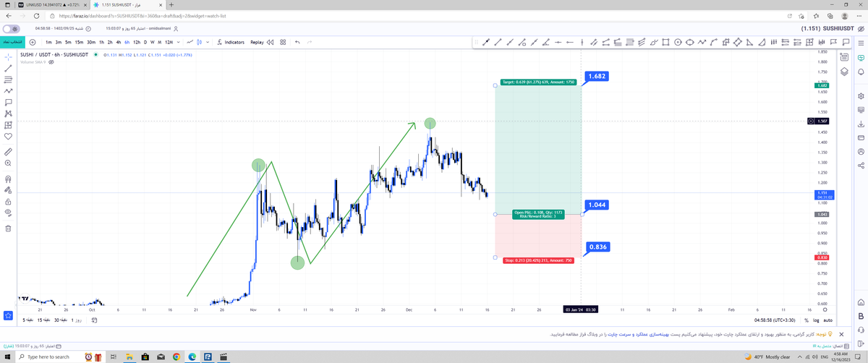Image resolution: width=868 pixels, height=363 pixels.
Task: Add symbol with the plus circle icon
Action: pos(33,42)
